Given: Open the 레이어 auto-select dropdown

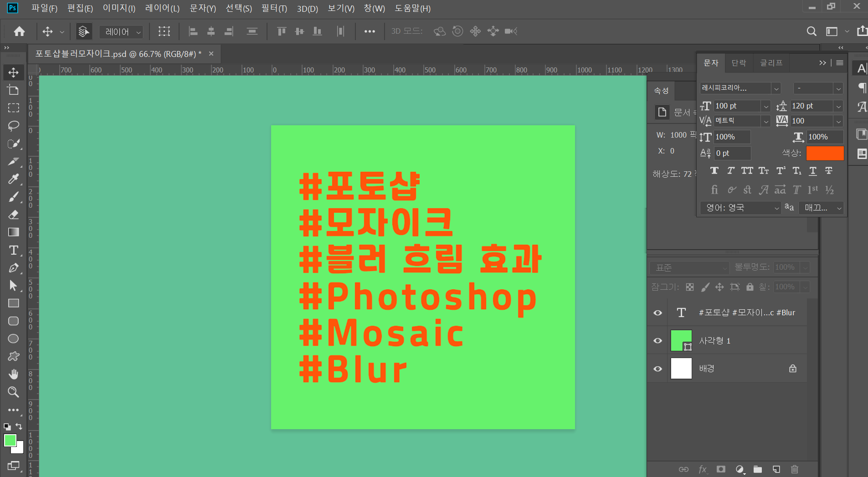Looking at the screenshot, I should (x=121, y=32).
